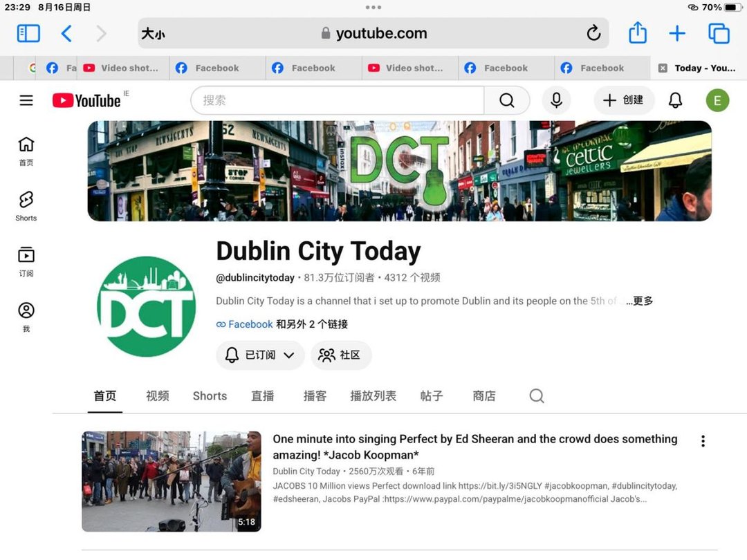Click the magnifier search button

506,100
